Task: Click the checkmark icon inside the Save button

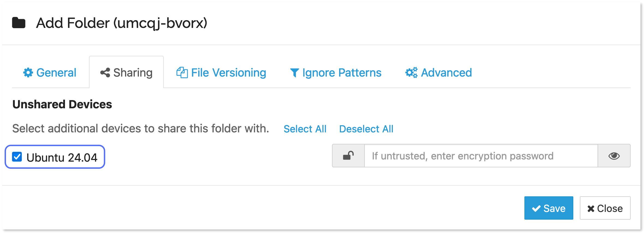Action: coord(536,208)
